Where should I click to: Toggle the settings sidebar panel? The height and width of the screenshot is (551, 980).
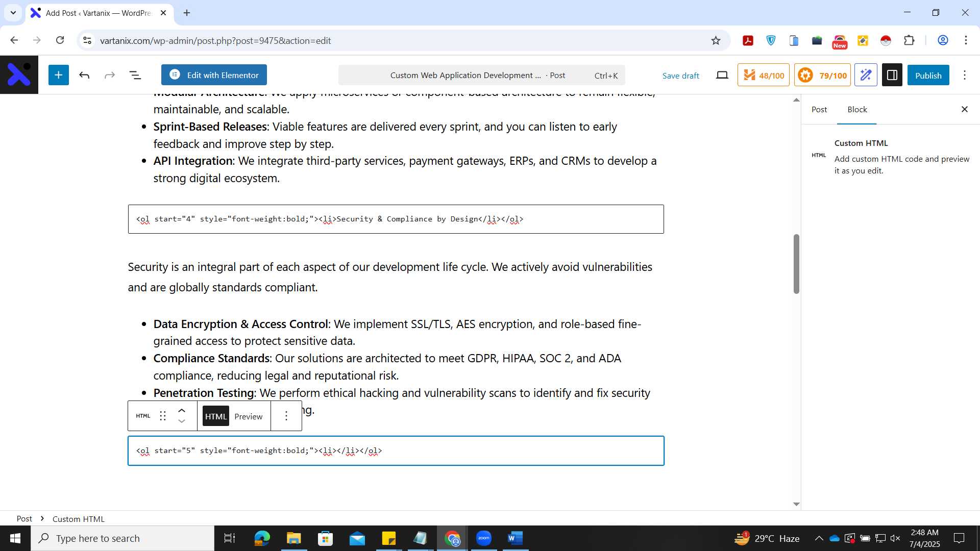point(892,75)
